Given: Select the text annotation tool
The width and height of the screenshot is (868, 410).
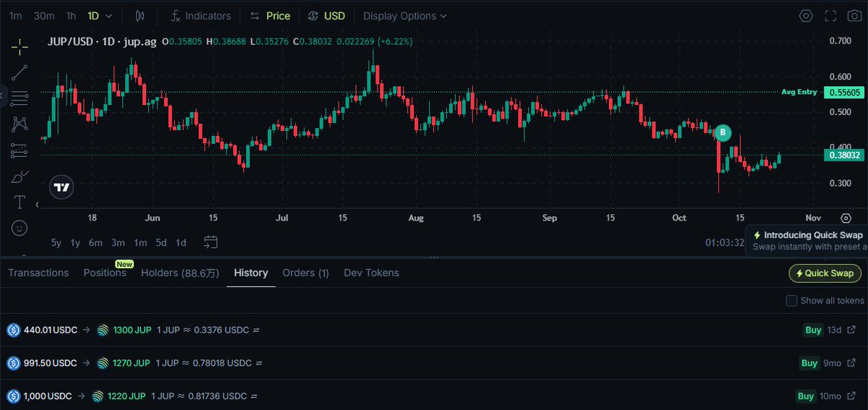Looking at the screenshot, I should pyautogui.click(x=20, y=202).
